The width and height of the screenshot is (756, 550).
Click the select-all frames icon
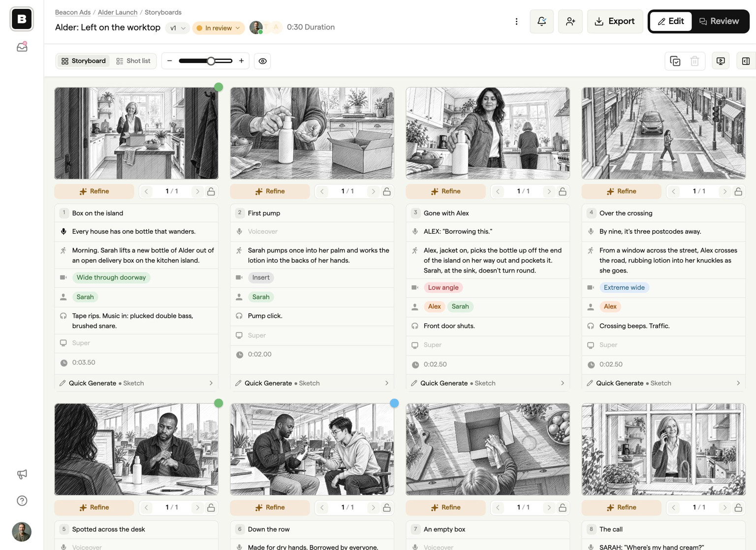pyautogui.click(x=675, y=61)
